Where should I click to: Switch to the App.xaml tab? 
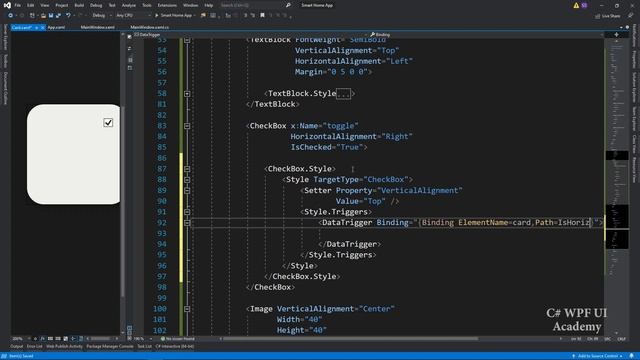click(x=56, y=27)
